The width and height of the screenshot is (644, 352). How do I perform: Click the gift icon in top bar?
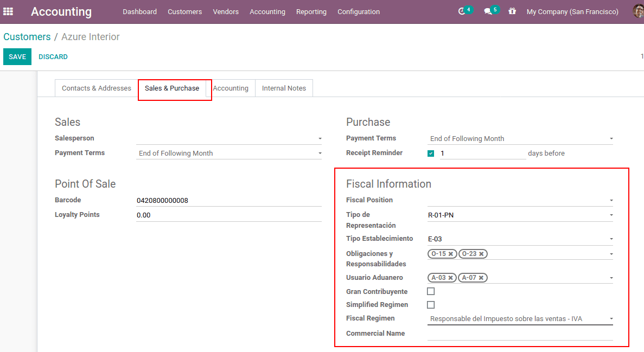pos(512,11)
